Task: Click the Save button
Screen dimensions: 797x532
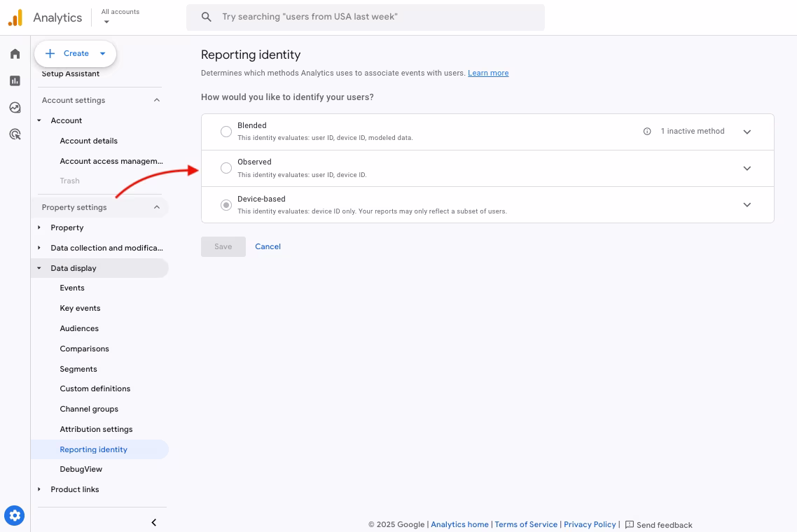Action: (x=223, y=246)
